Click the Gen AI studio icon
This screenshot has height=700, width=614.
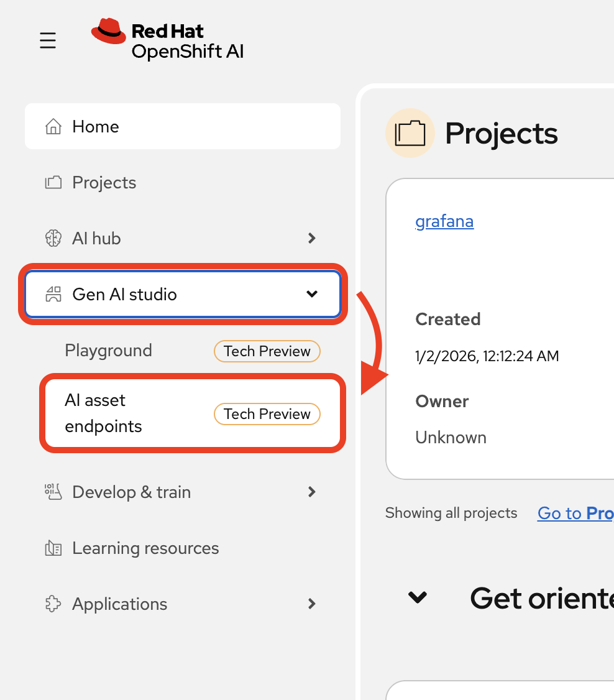pyautogui.click(x=53, y=294)
